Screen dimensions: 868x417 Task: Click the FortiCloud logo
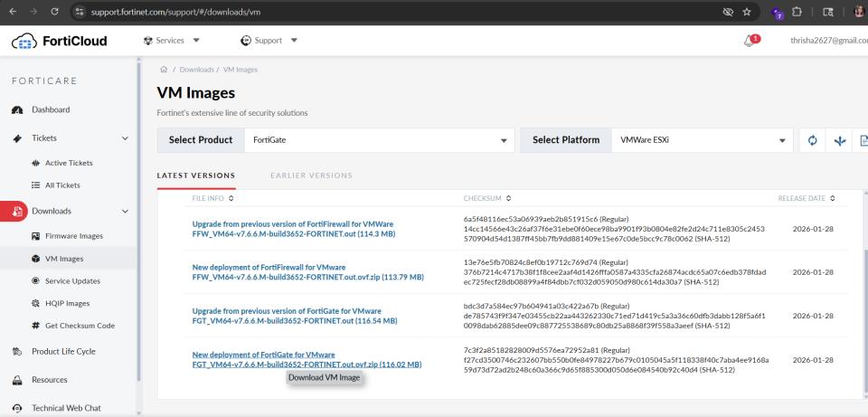(x=60, y=41)
